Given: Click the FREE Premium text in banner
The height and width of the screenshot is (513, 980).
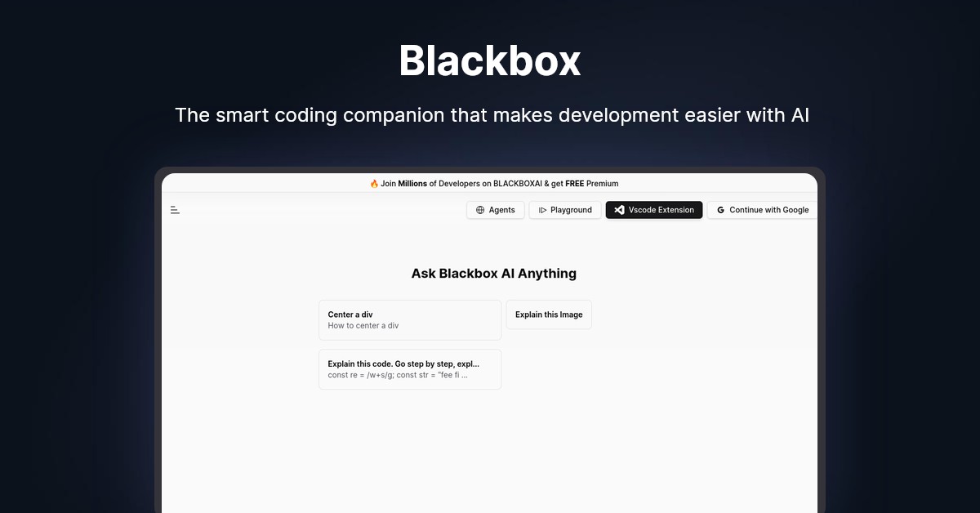Looking at the screenshot, I should click(x=591, y=184).
